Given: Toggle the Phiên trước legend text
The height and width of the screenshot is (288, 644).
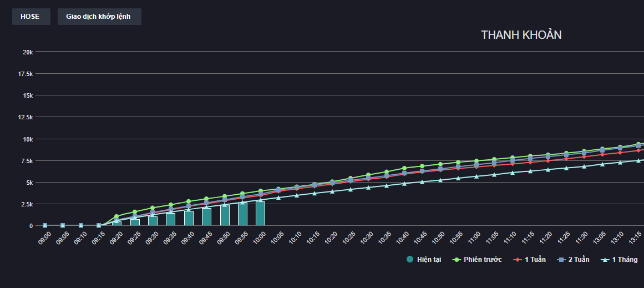Looking at the screenshot, I should coord(483,260).
